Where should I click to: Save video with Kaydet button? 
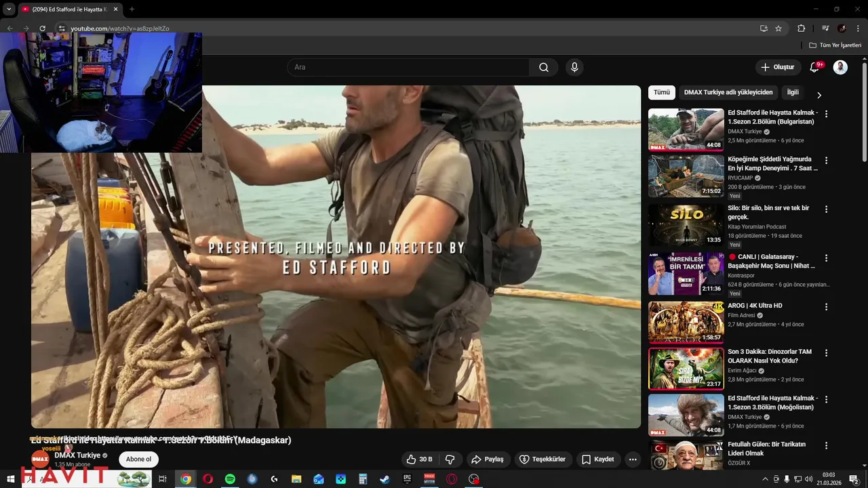click(x=598, y=459)
